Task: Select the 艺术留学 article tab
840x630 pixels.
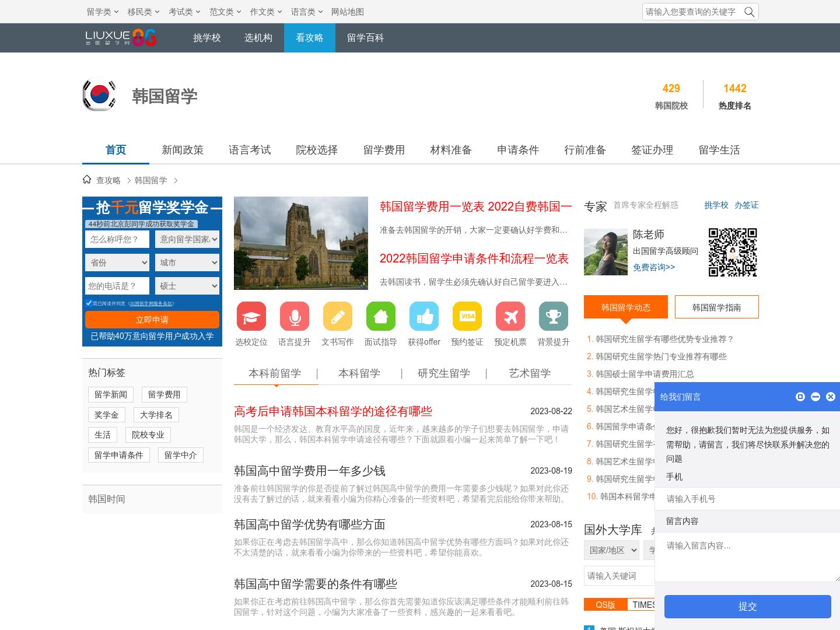Action: click(x=530, y=373)
